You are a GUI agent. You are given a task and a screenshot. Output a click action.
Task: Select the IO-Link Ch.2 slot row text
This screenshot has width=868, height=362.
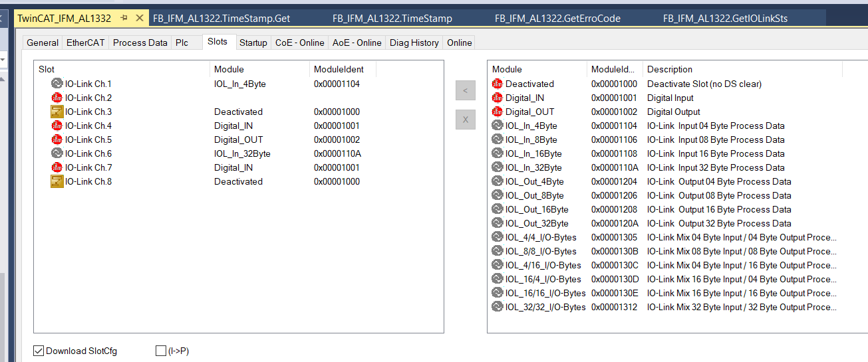[x=88, y=98]
